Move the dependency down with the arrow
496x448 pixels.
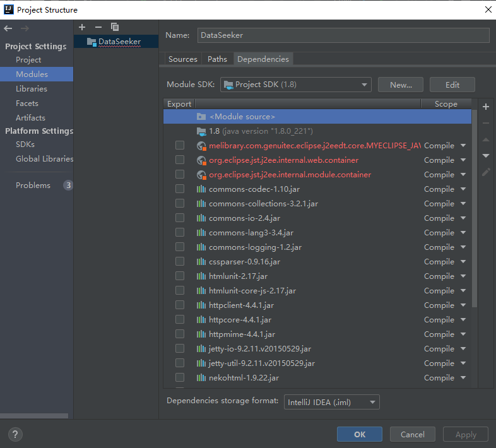[x=486, y=156]
